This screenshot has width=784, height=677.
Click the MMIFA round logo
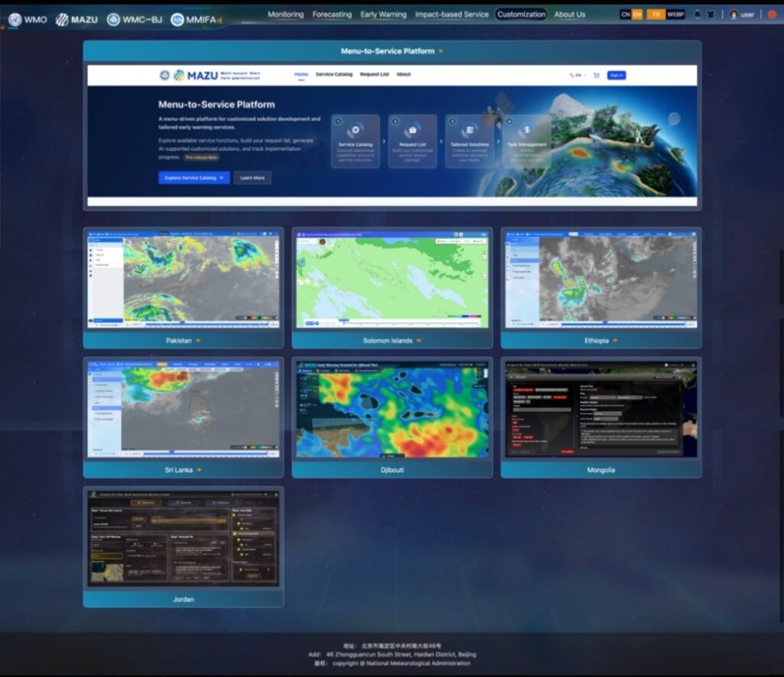pyautogui.click(x=177, y=19)
